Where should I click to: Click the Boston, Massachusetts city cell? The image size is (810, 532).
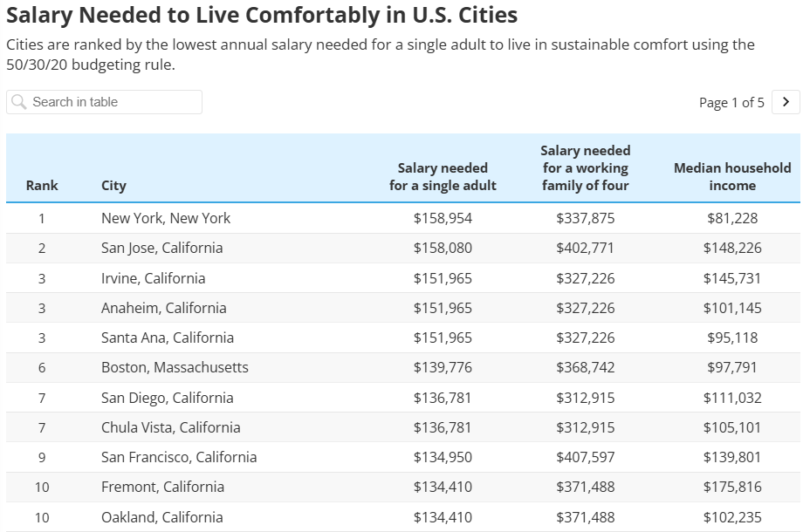[x=175, y=367]
